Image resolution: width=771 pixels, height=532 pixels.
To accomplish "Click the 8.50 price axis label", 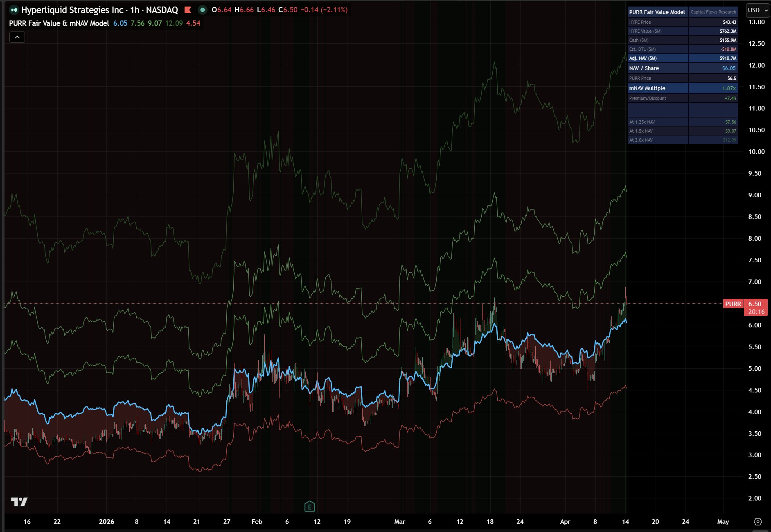I will pyautogui.click(x=755, y=217).
